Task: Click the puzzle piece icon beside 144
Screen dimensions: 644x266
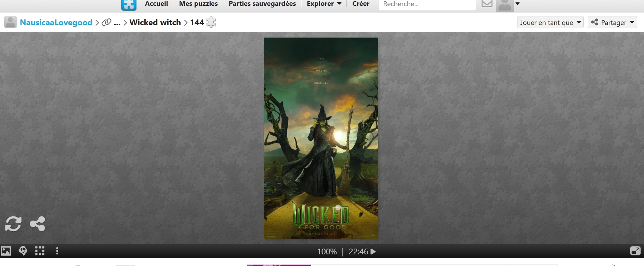Action: pyautogui.click(x=211, y=22)
